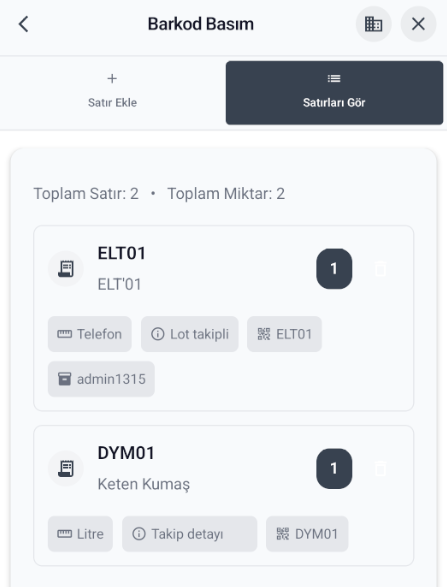Open the ELT01 line item title
This screenshot has height=587, width=447.
point(122,253)
